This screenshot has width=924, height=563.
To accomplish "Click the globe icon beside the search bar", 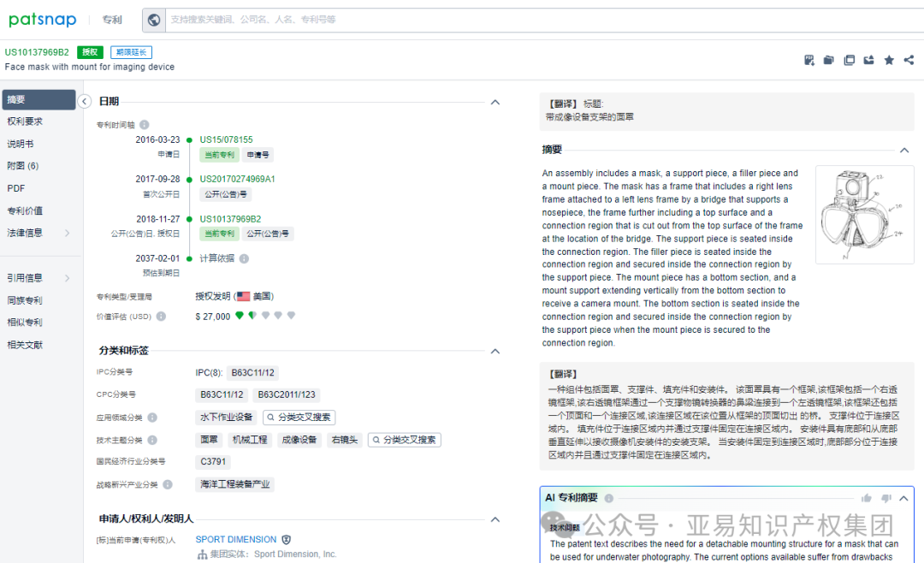I will [x=156, y=20].
